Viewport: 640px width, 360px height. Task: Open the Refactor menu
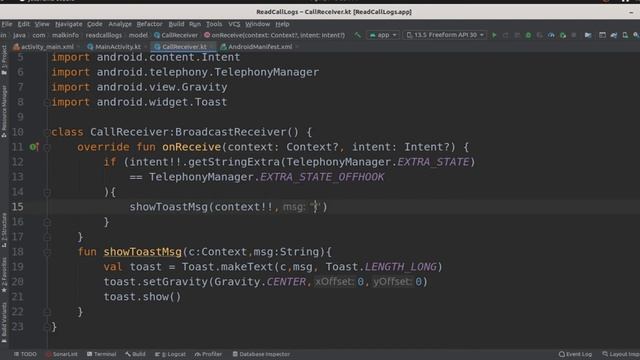pos(149,24)
